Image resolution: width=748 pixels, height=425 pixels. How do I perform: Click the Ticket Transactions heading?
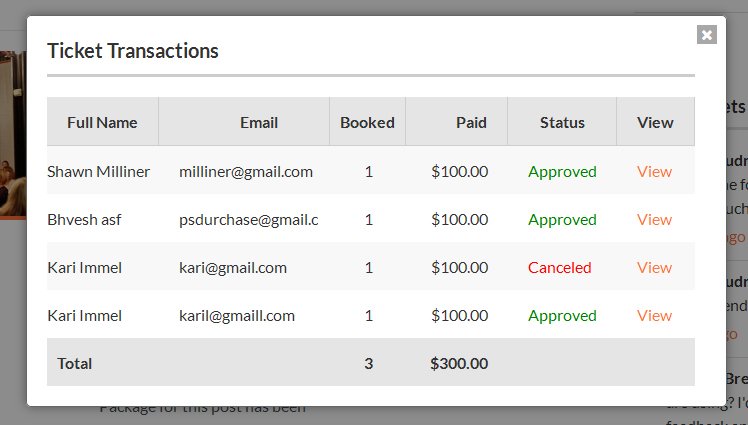point(133,51)
